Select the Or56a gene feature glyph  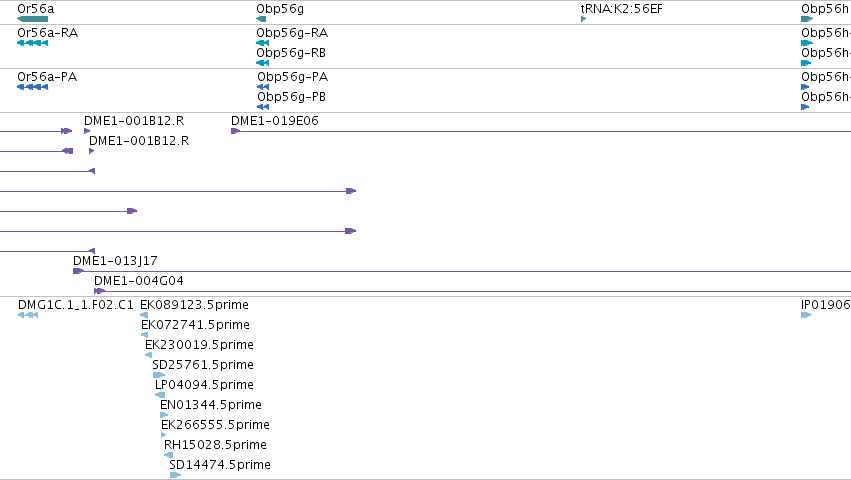(33, 19)
